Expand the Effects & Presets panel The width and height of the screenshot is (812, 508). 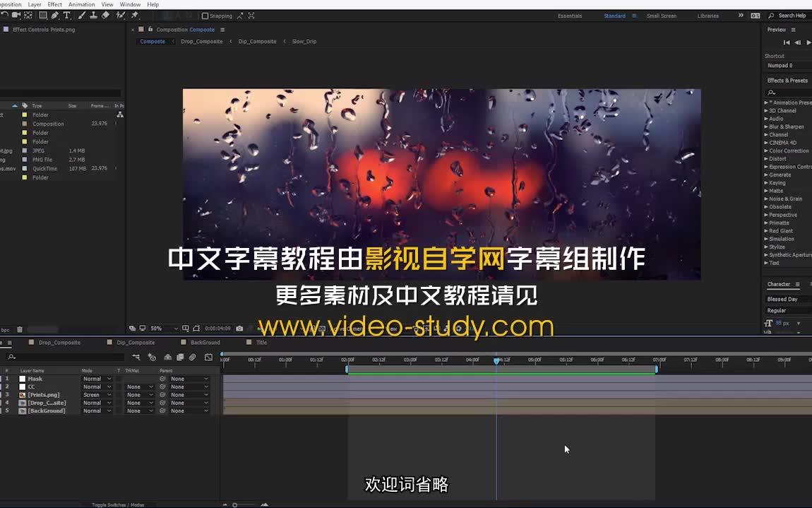pos(786,80)
